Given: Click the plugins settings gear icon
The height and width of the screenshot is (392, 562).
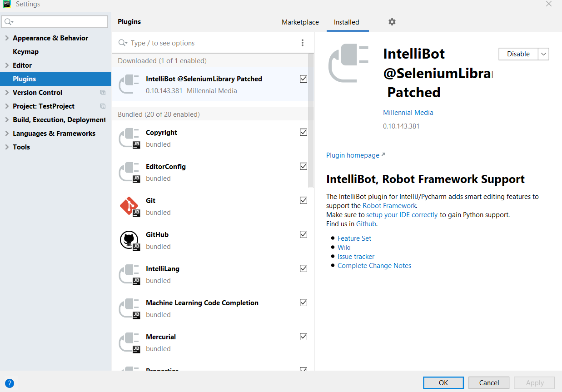Looking at the screenshot, I should click(x=392, y=22).
